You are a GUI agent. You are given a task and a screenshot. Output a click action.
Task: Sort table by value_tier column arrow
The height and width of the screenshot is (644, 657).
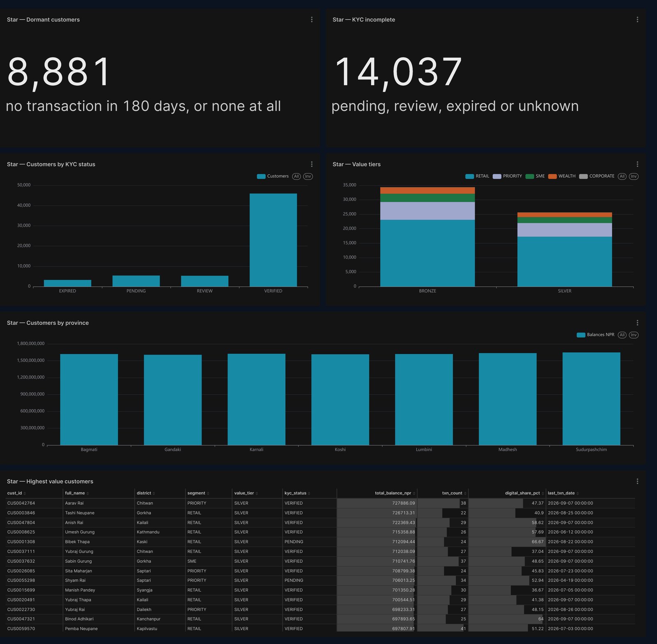coord(257,493)
